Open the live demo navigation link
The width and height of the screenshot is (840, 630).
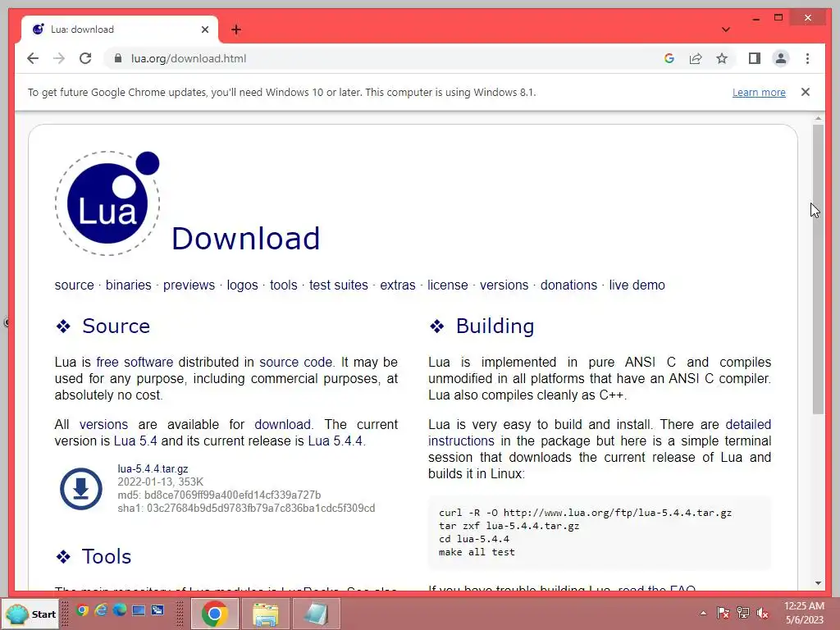coord(637,285)
